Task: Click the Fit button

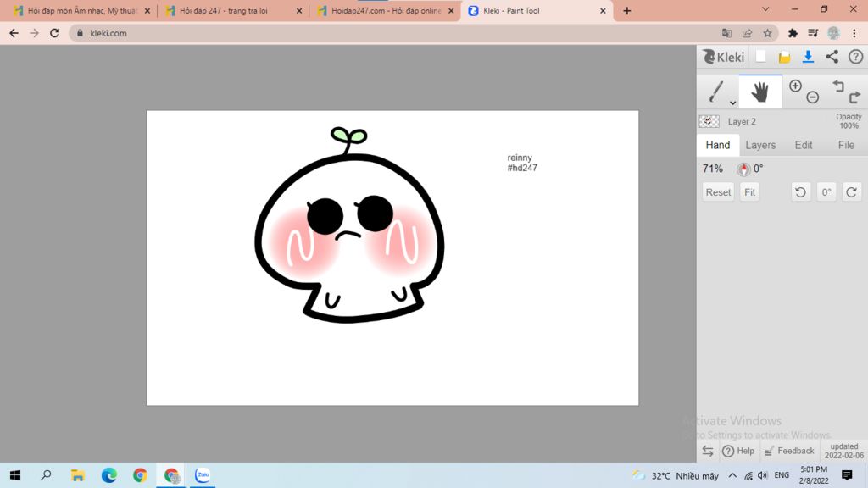Action: click(x=749, y=192)
